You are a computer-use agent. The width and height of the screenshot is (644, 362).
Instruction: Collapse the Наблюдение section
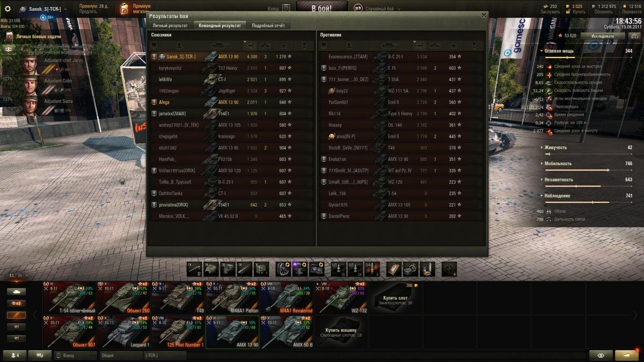pos(541,196)
